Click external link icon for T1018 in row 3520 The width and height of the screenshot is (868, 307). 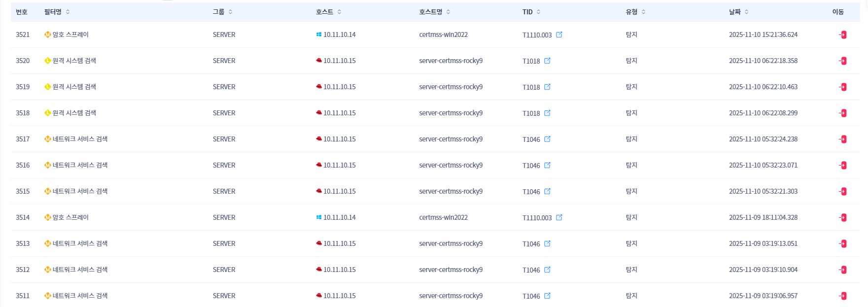click(547, 61)
